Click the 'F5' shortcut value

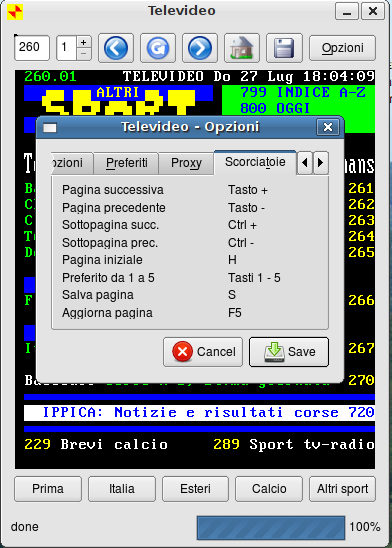point(235,313)
